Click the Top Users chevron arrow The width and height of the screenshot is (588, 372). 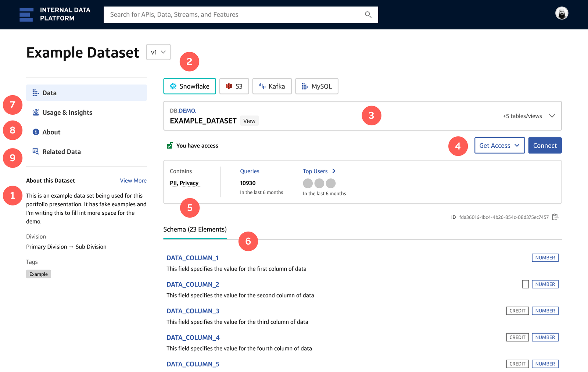click(x=334, y=171)
